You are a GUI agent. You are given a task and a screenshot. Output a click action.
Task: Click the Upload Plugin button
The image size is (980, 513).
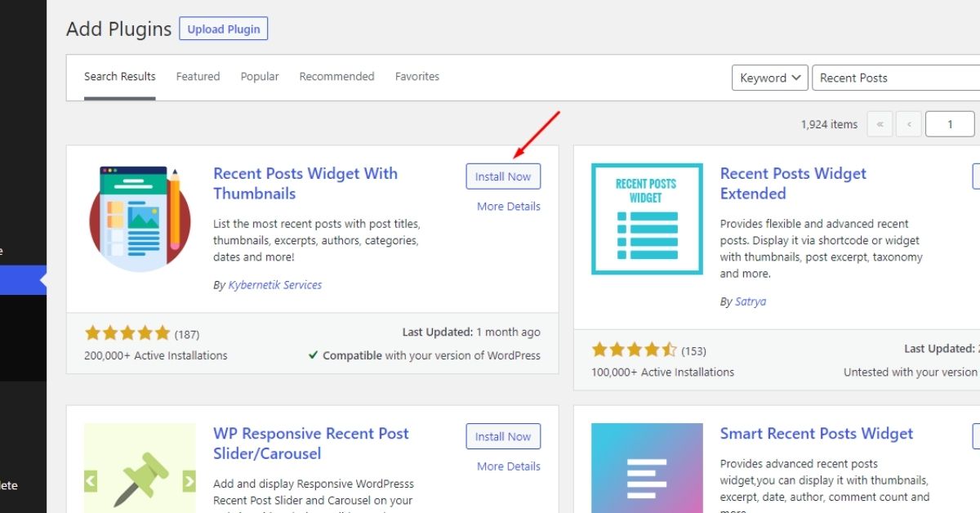pos(223,29)
